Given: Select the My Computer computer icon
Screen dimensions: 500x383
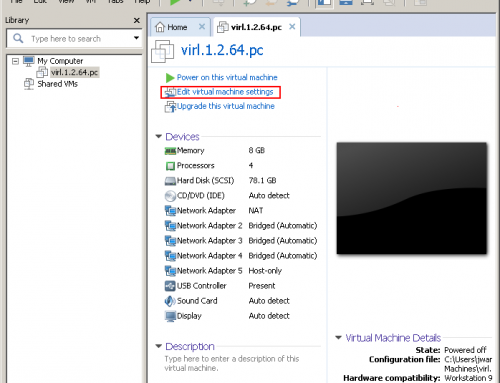Looking at the screenshot, I should 29,61.
